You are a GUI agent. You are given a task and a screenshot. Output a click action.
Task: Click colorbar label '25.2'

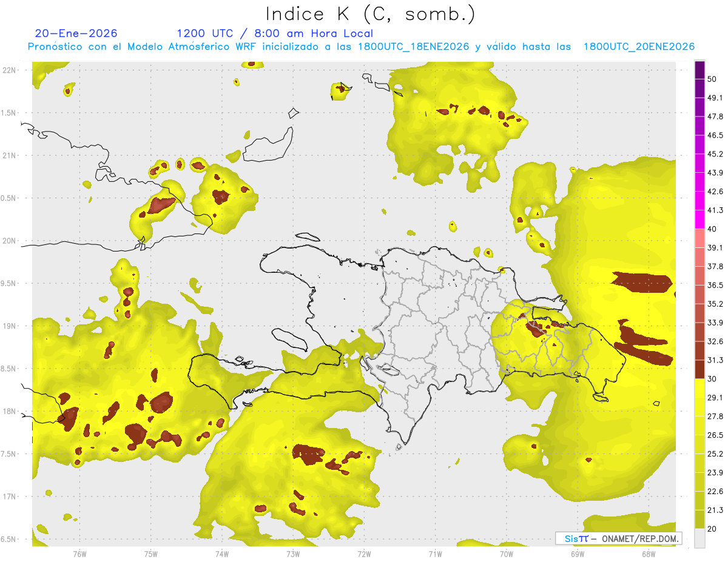(x=716, y=454)
